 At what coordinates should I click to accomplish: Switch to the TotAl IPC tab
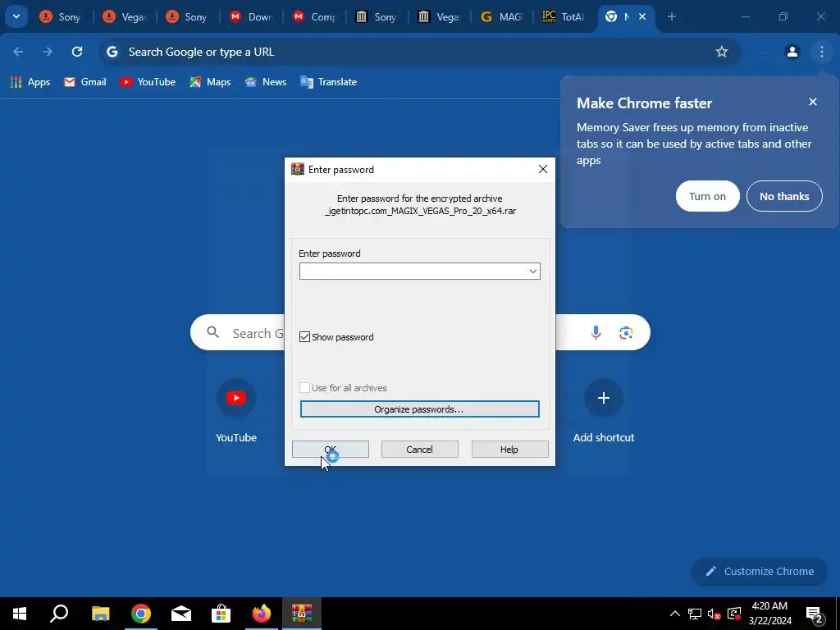click(x=564, y=16)
